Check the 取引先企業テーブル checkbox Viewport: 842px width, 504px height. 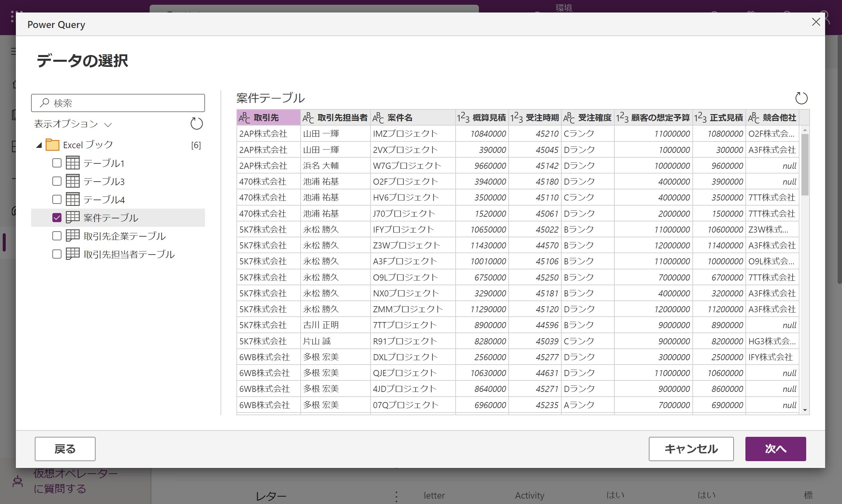tap(57, 235)
